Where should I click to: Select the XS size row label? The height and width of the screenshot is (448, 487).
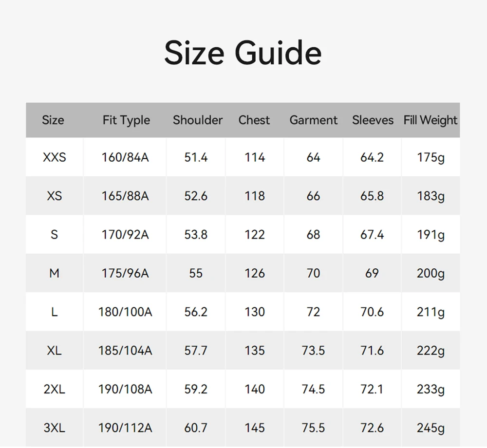point(55,196)
